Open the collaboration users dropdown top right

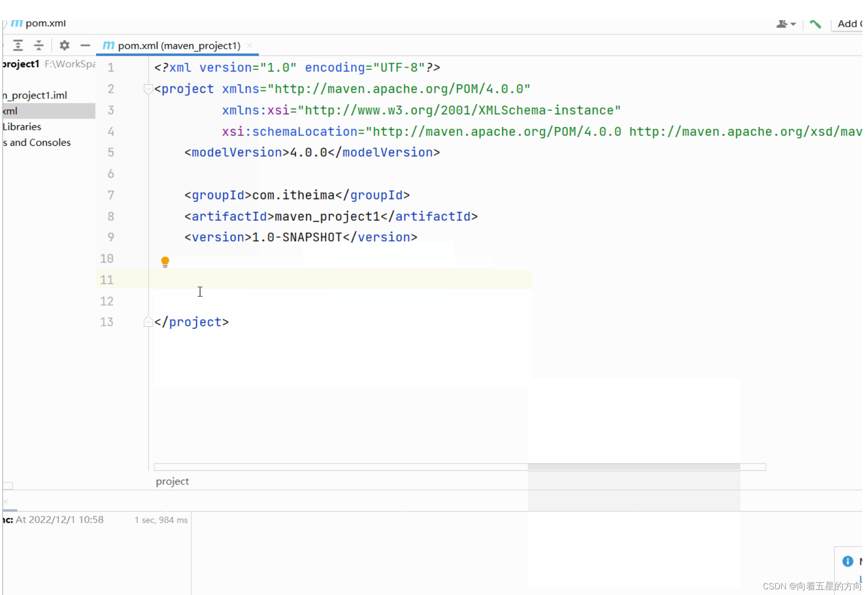[786, 23]
